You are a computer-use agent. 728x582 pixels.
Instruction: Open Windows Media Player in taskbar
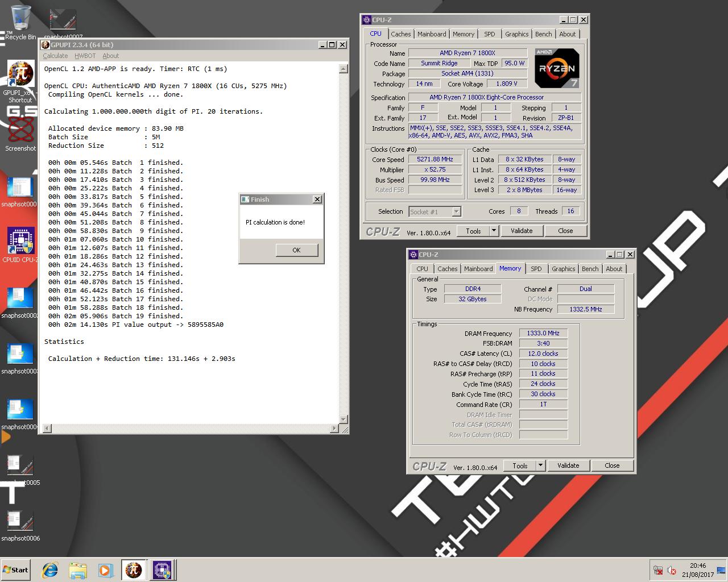(105, 570)
